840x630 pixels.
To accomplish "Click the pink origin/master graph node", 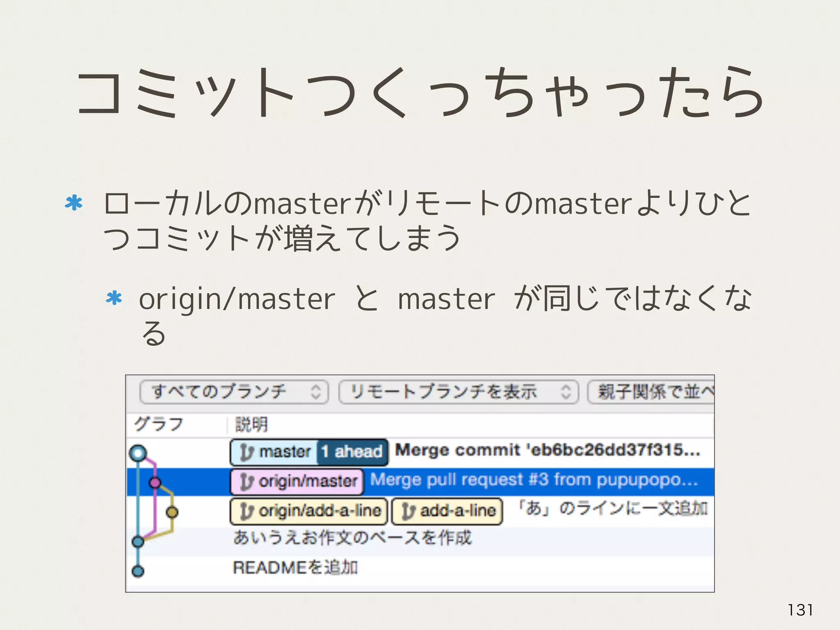I will click(x=155, y=482).
